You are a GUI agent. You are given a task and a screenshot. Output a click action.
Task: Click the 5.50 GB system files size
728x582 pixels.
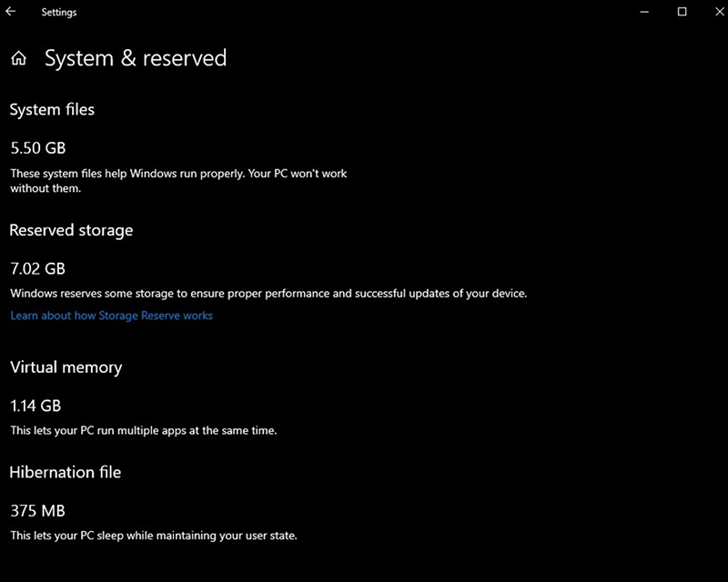38,148
